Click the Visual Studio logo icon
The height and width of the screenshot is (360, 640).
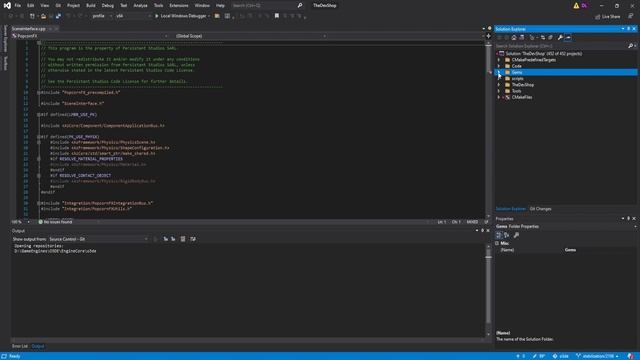7,5
